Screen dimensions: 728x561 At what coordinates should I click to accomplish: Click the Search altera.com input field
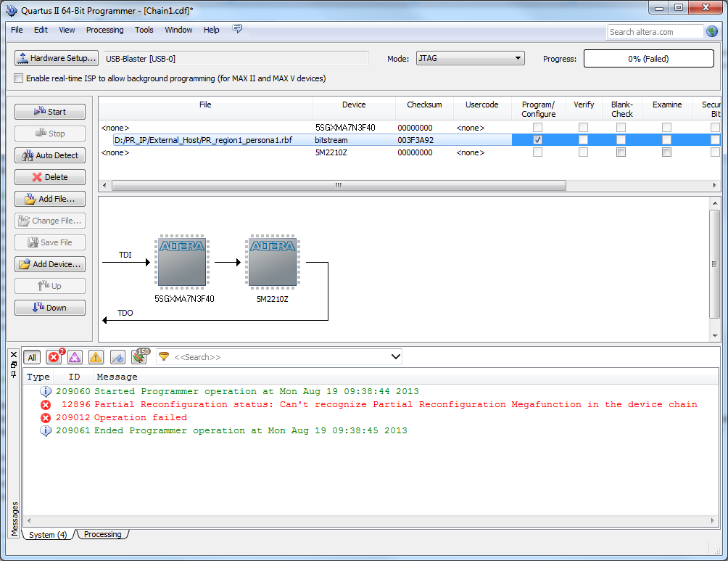(x=655, y=32)
